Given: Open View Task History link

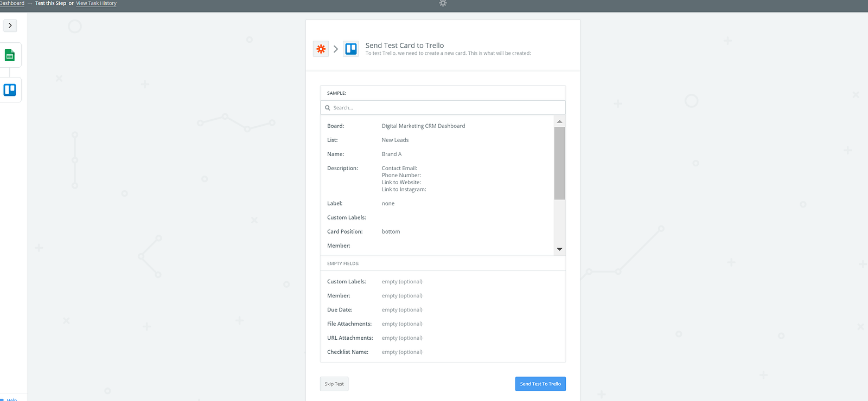Looking at the screenshot, I should pyautogui.click(x=96, y=3).
